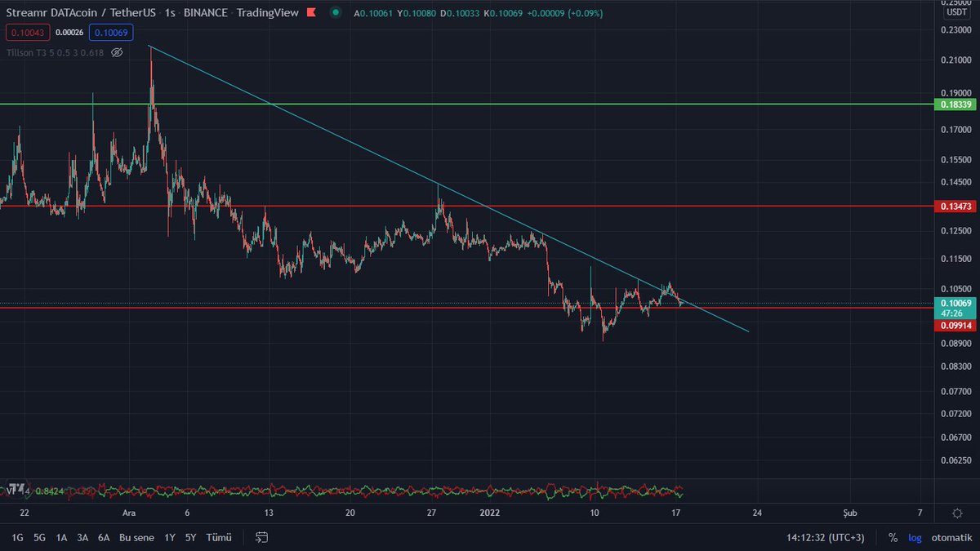Select the 6A time range

104,537
